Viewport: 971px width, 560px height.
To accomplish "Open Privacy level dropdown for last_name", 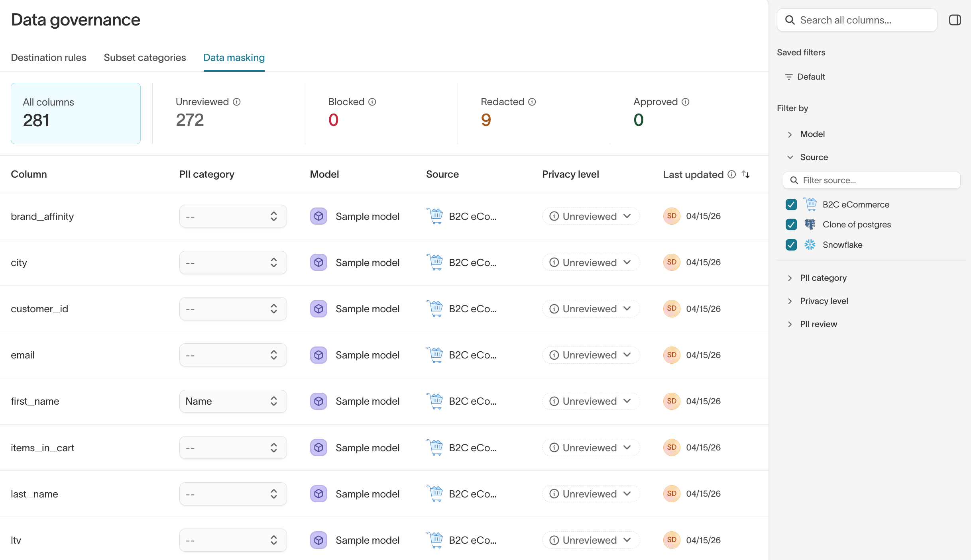I will (591, 494).
